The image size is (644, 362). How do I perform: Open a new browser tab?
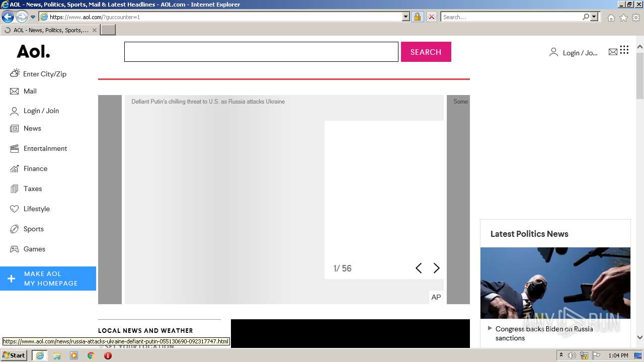[x=108, y=30]
